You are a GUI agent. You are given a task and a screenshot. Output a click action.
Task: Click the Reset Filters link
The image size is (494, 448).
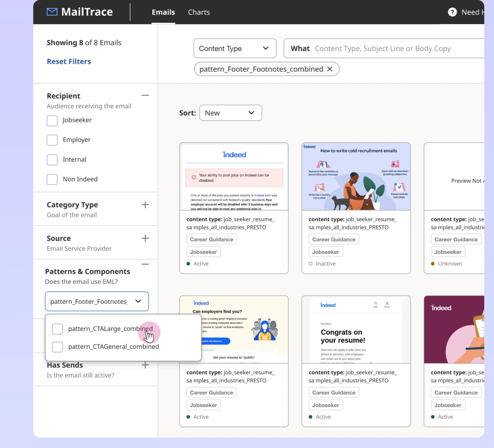[x=69, y=61]
